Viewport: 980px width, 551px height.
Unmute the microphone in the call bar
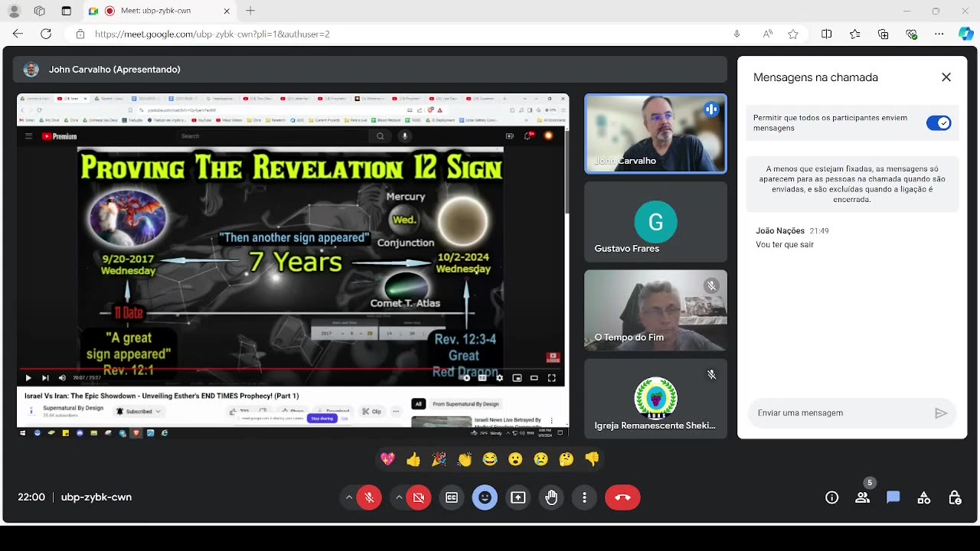click(369, 497)
